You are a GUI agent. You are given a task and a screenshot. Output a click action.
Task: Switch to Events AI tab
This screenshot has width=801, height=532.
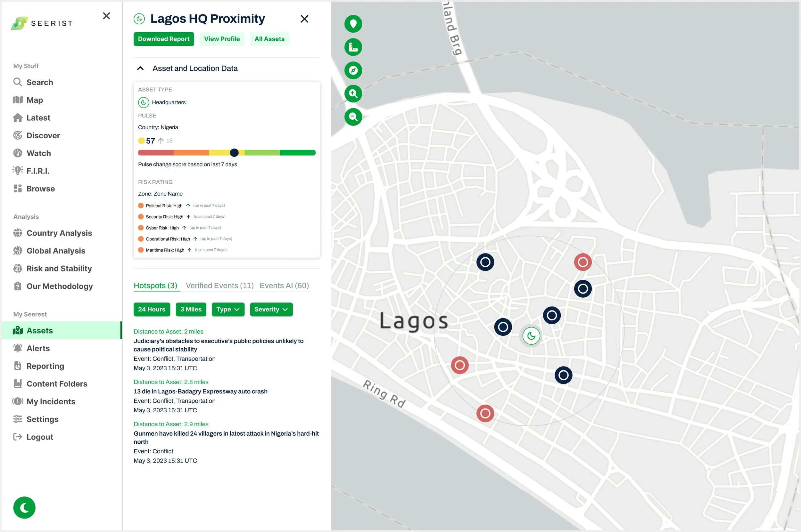284,286
